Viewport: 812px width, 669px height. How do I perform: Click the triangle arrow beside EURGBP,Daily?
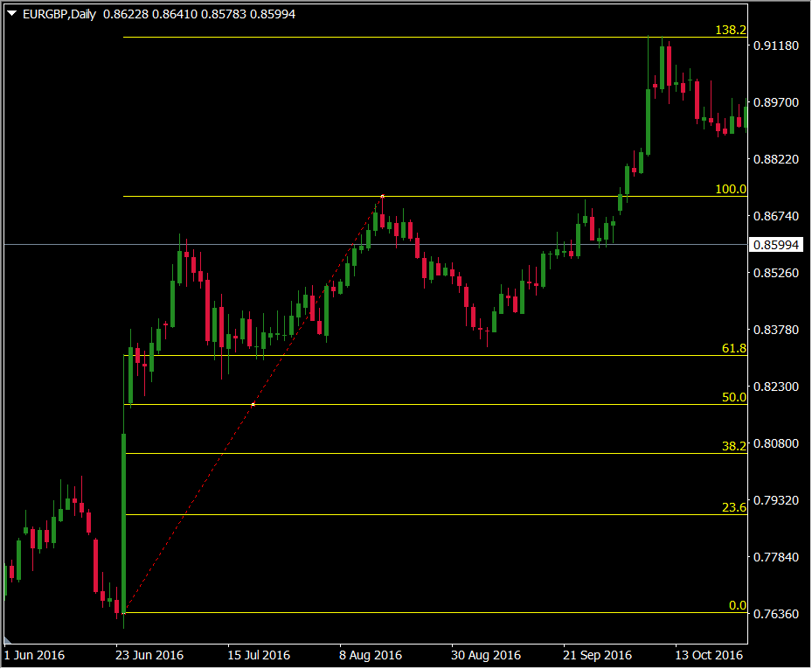point(11,13)
